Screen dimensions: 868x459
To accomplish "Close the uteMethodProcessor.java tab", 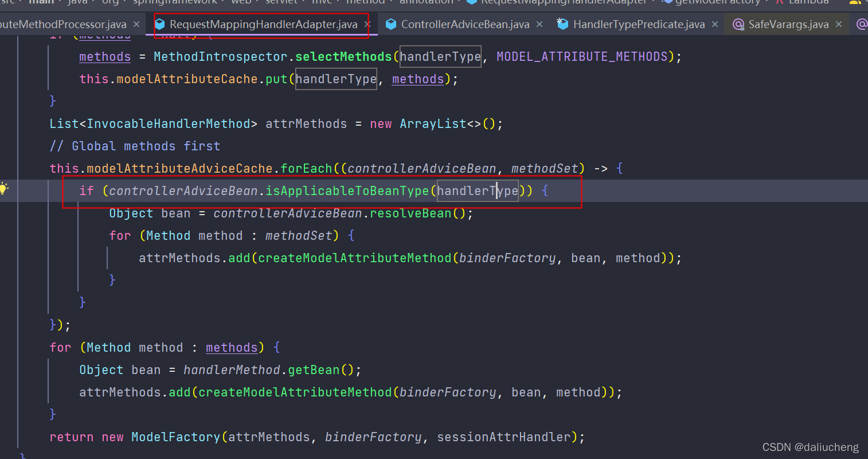I will [136, 24].
